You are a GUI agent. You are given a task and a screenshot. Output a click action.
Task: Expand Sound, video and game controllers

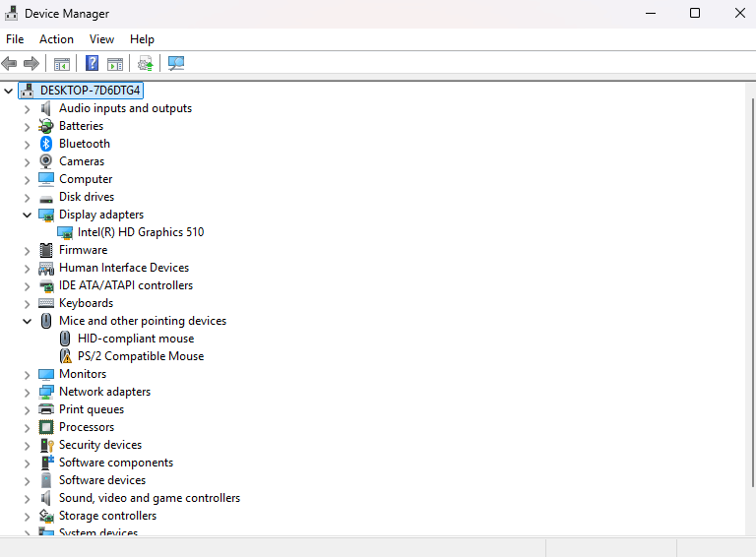27,499
